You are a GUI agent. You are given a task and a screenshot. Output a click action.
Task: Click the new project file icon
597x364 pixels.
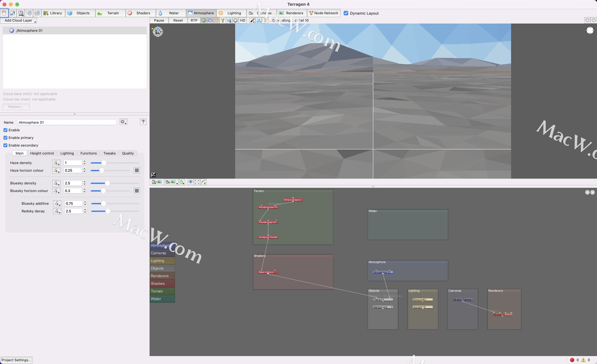(x=4, y=13)
